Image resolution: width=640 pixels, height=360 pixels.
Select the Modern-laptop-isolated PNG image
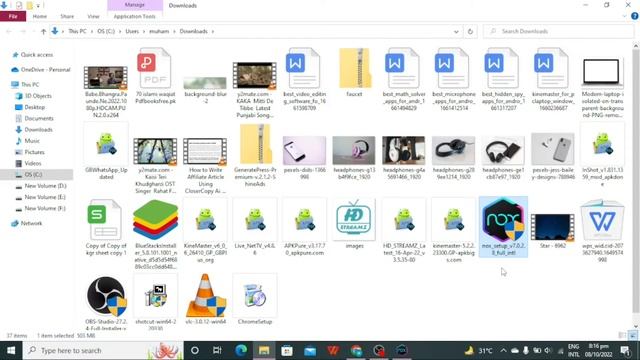pos(602,88)
